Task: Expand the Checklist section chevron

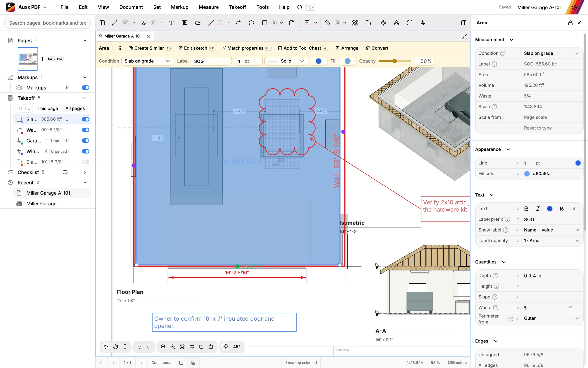Action: pyautogui.click(x=85, y=172)
